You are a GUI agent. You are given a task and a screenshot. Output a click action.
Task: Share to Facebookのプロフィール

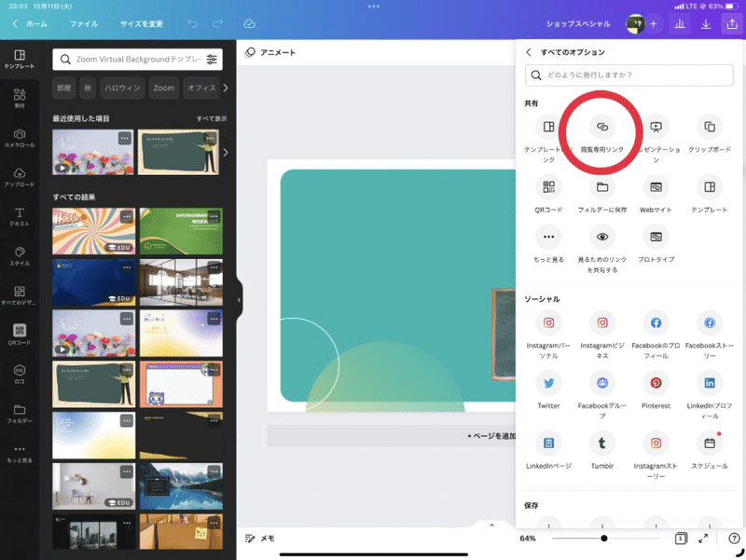(x=656, y=335)
